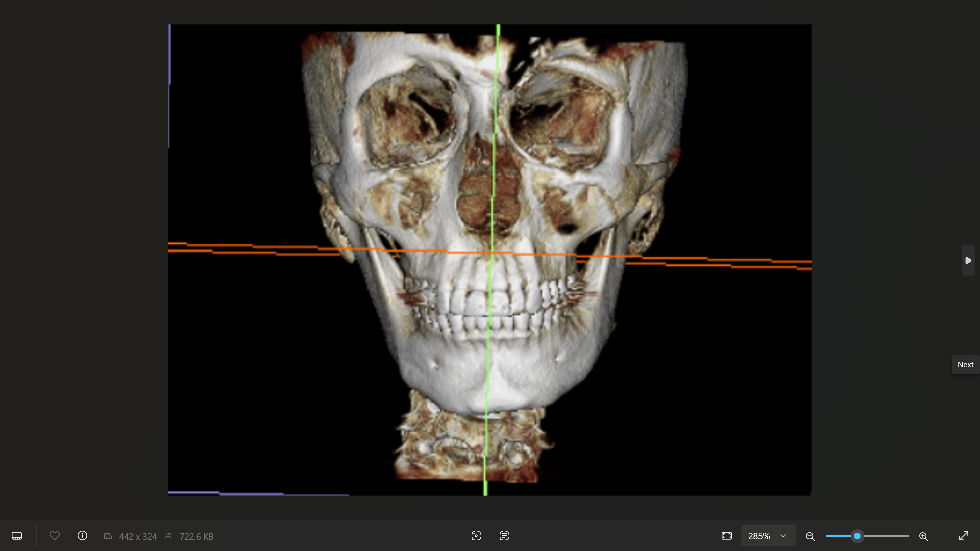Zoom out with the magnifier minus icon
Image resolution: width=980 pixels, height=551 pixels.
[810, 536]
